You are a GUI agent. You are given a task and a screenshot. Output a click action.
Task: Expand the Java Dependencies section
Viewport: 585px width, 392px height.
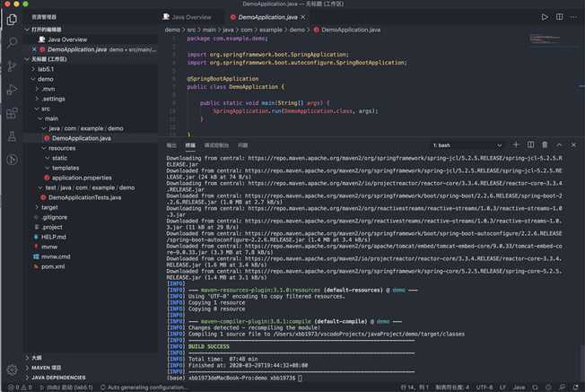click(92, 378)
